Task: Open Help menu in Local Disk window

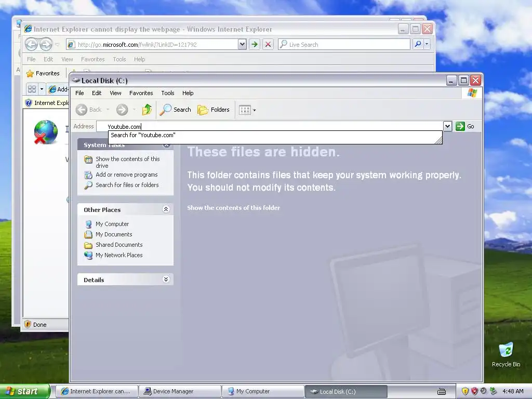Action: (x=188, y=93)
